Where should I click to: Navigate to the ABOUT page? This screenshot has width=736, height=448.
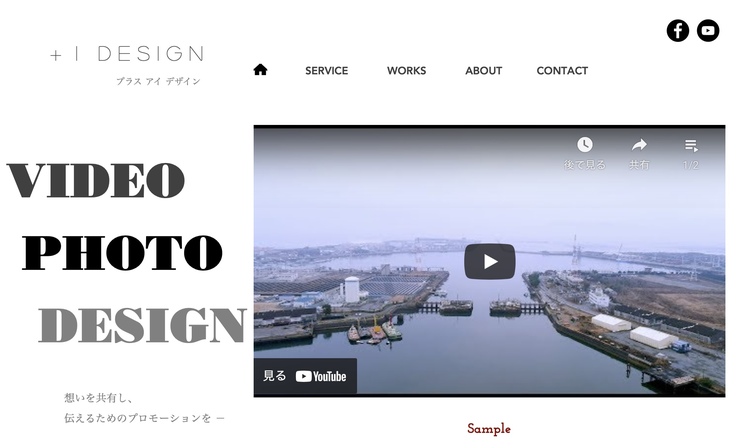(x=483, y=70)
